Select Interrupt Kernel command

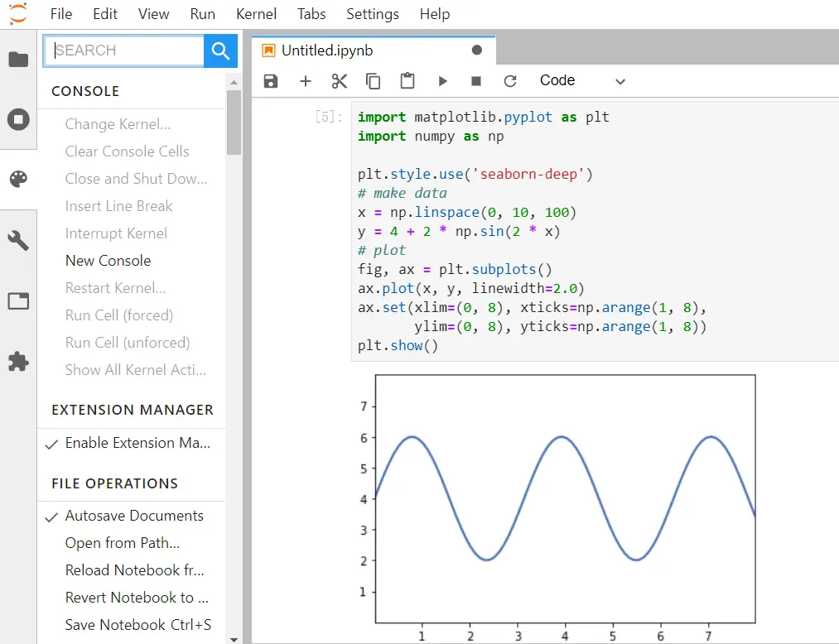click(x=131, y=233)
